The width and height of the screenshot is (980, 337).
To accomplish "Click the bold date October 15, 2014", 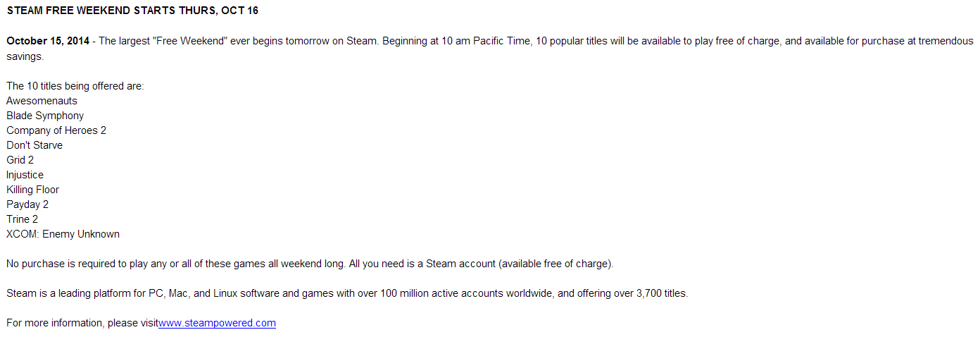I will coord(48,41).
